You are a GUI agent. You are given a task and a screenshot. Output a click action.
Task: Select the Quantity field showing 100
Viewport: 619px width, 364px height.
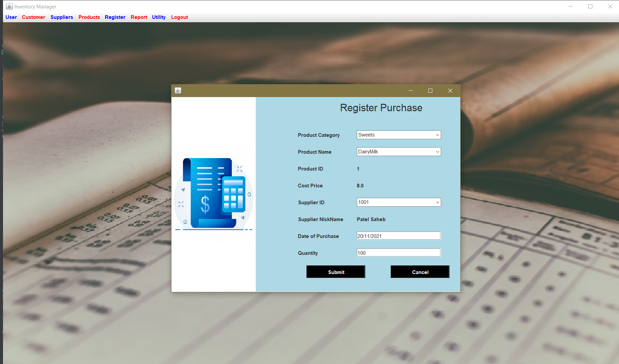click(399, 252)
